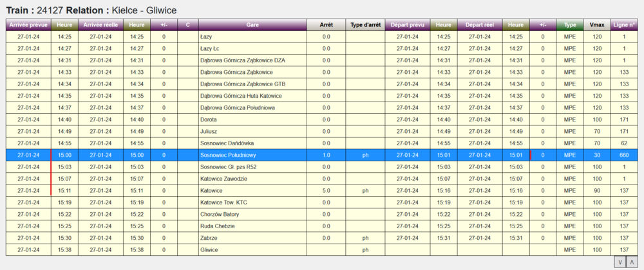Click the Vmax column header
The width and height of the screenshot is (644, 270).
(596, 24)
